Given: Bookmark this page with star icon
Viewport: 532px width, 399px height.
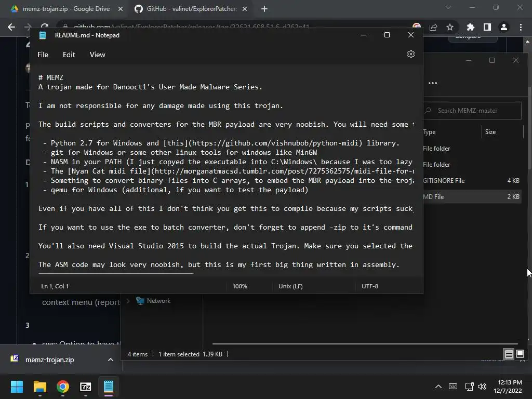Looking at the screenshot, I should [450, 27].
